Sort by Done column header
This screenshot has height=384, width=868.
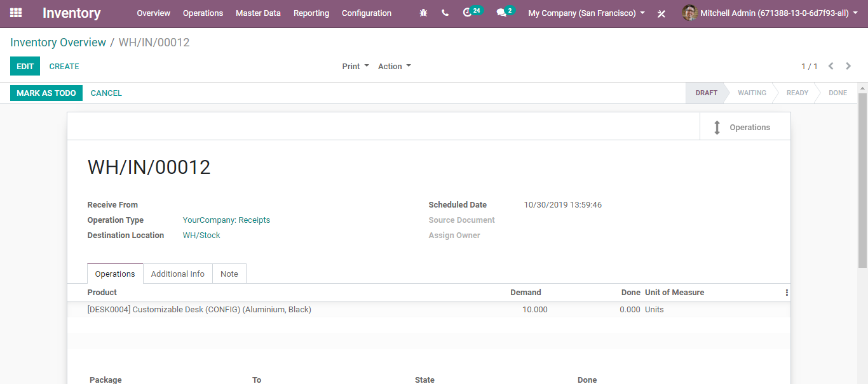click(631, 293)
